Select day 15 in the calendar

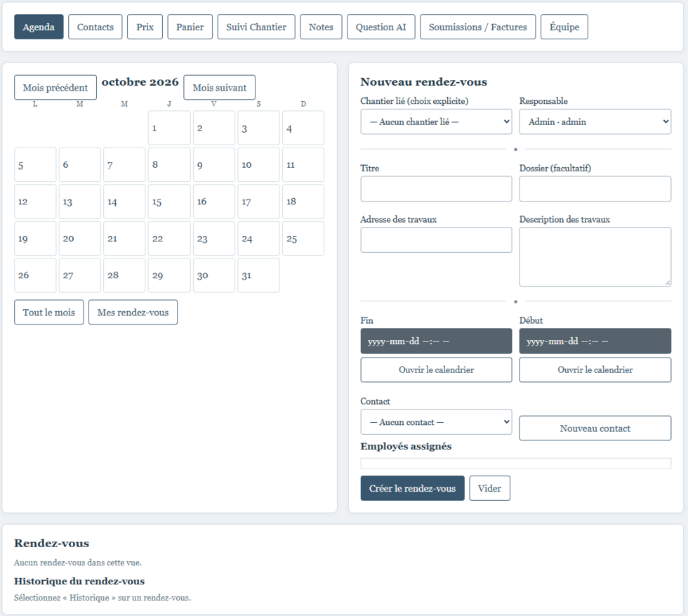click(169, 202)
